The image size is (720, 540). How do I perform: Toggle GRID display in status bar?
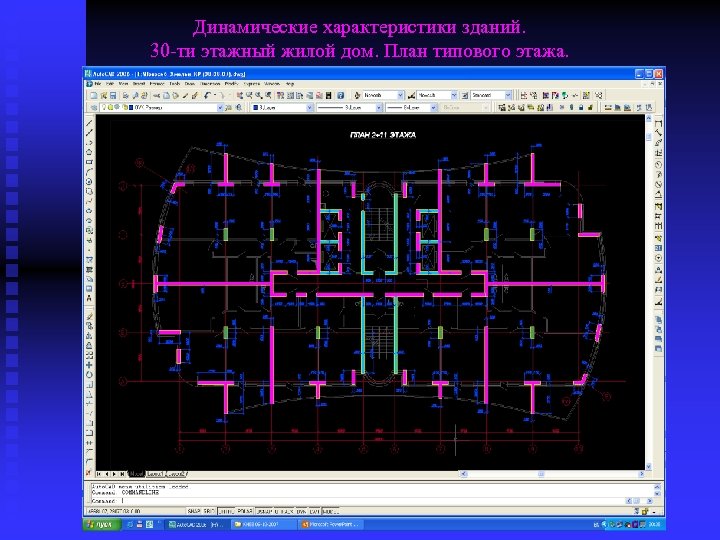tap(208, 512)
